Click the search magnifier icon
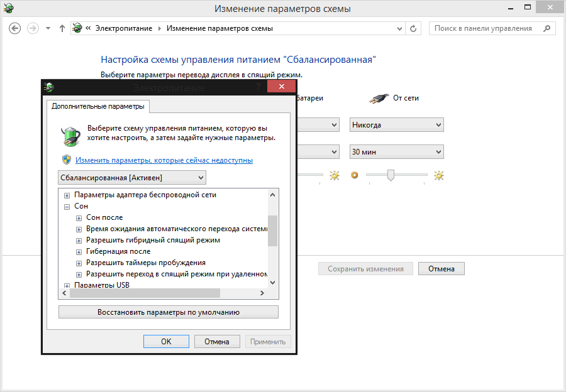 pos(547,28)
